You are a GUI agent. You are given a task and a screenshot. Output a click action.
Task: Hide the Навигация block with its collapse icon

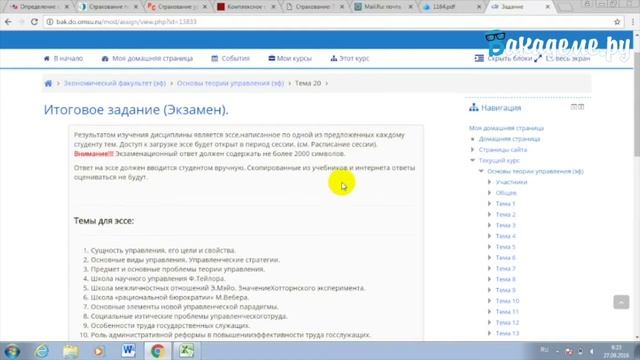pyautogui.click(x=573, y=107)
